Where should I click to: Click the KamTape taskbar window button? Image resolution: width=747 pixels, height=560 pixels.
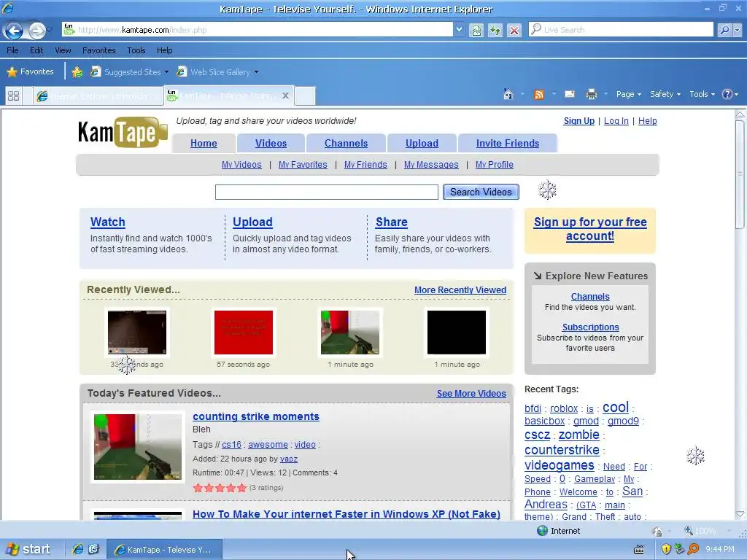(164, 550)
